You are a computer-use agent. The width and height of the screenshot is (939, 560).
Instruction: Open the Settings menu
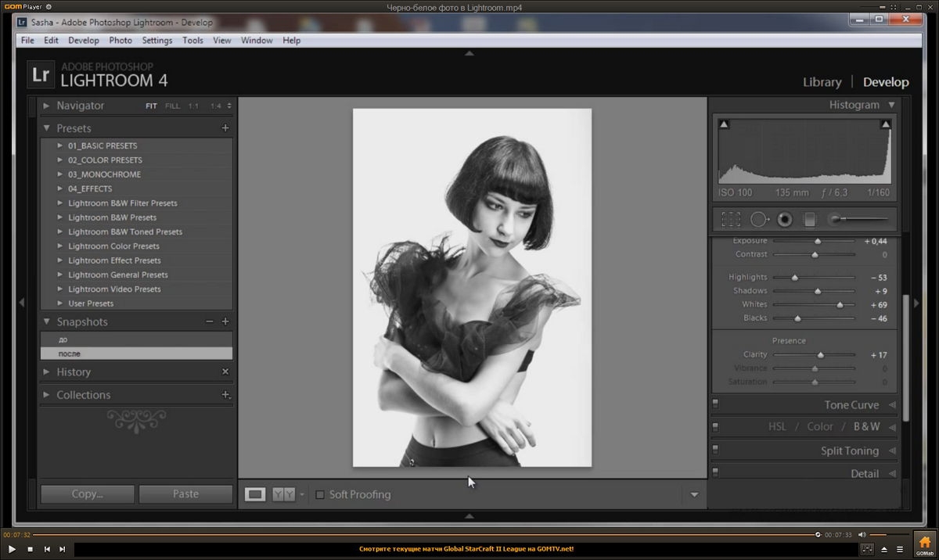[157, 40]
